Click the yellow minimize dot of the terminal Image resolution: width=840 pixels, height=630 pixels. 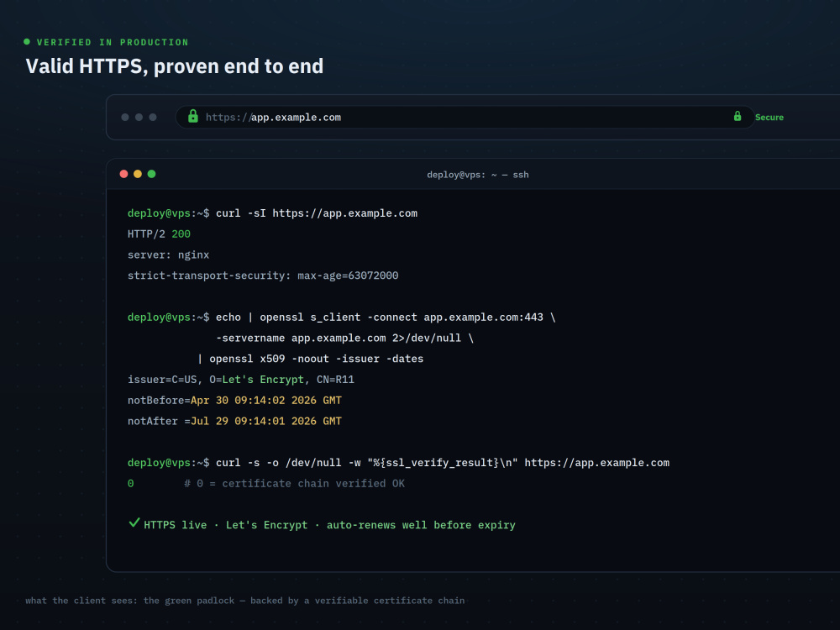click(x=138, y=174)
